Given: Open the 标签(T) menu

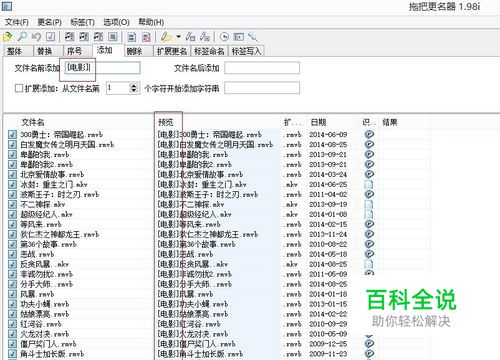Looking at the screenshot, I should coord(82,22).
